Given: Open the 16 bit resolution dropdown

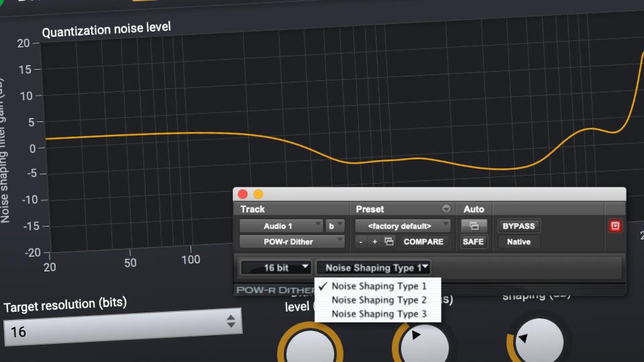Looking at the screenshot, I should 276,267.
